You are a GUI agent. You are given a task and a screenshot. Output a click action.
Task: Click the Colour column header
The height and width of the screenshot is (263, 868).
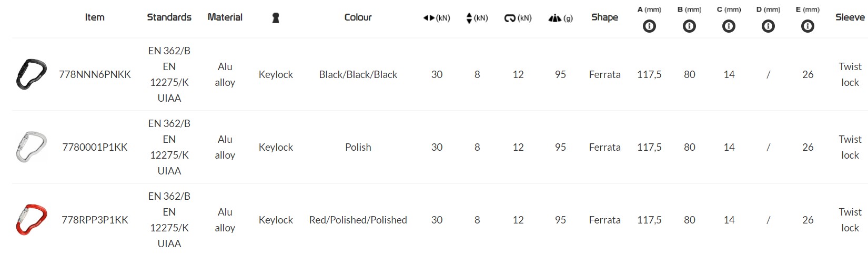[358, 17]
